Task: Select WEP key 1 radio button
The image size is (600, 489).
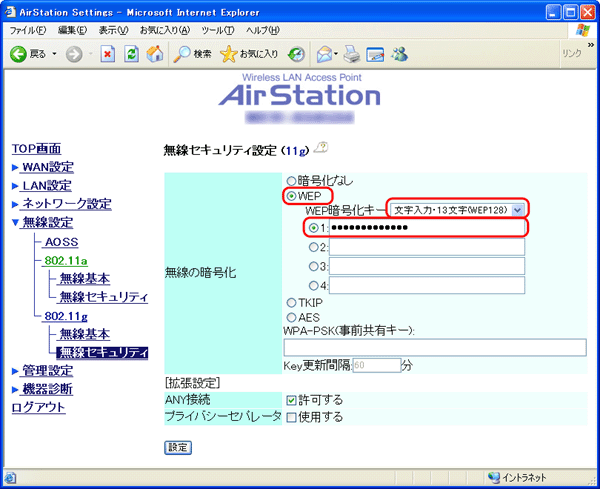Action: (x=314, y=228)
